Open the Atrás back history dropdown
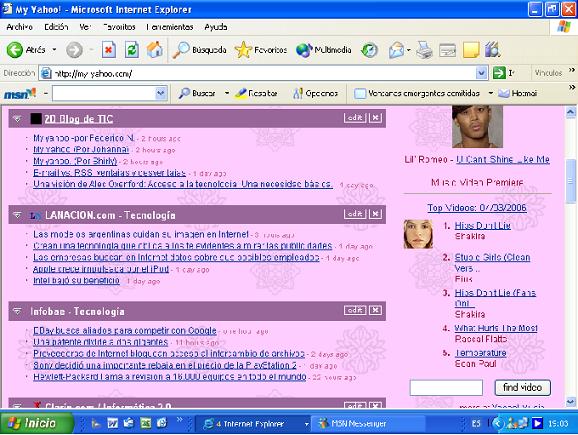This screenshot has width=578, height=435. [x=54, y=49]
